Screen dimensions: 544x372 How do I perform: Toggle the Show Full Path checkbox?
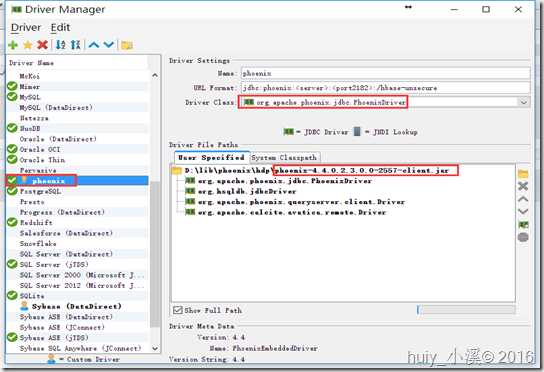tap(178, 310)
